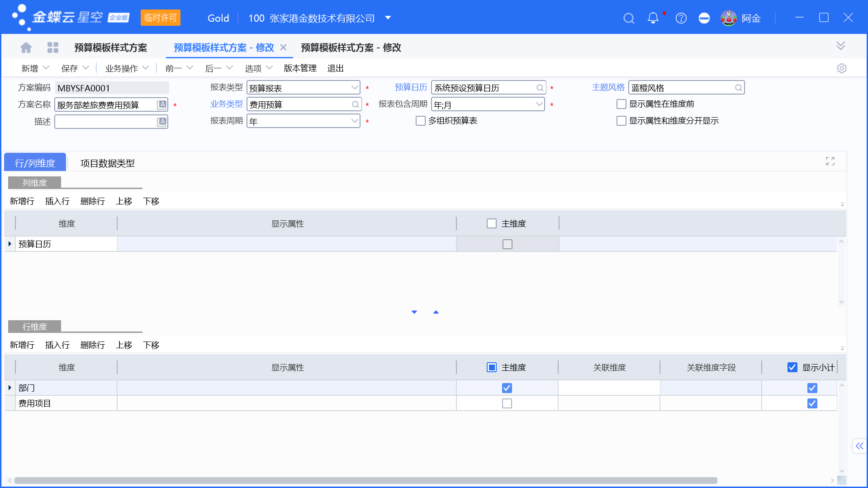The image size is (868, 488).
Task: Check 主维度 for 预算日历 row
Action: [508, 244]
